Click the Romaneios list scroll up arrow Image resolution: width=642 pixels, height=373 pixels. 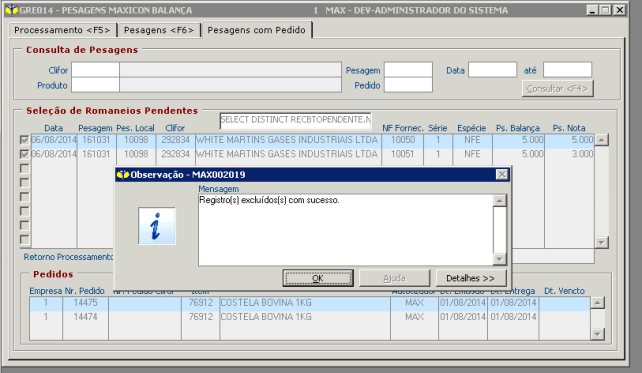[601, 140]
